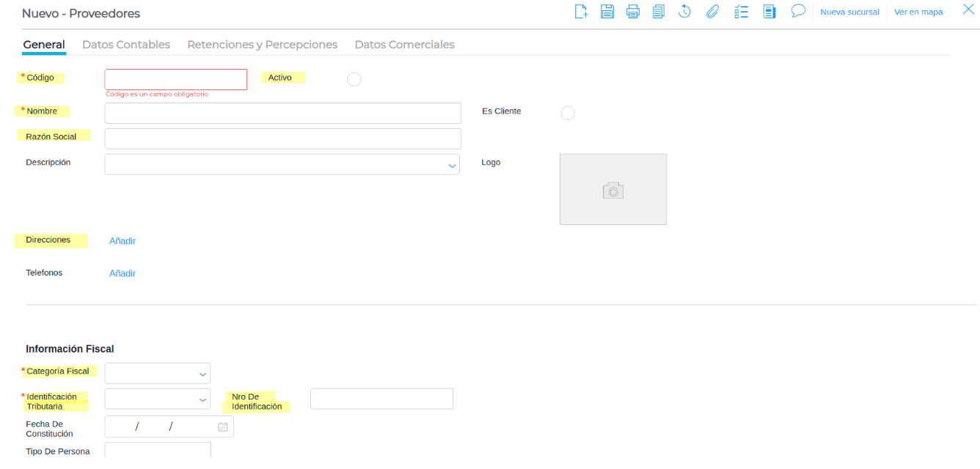Click the Logo image placeholder
Screen dimensions: 980x469
coord(612,189)
